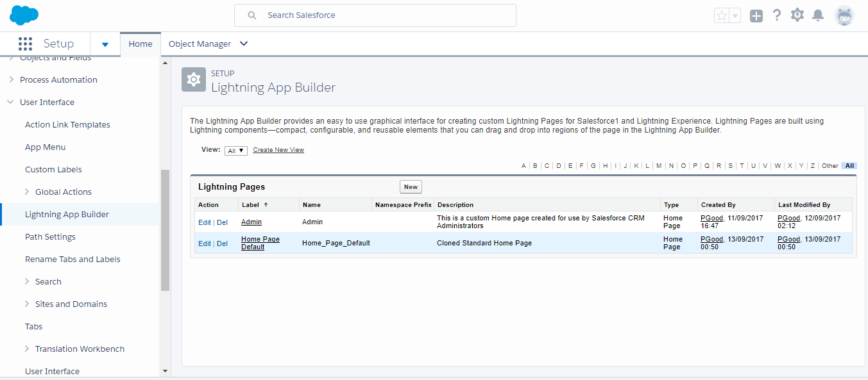
Task: Expand the Translation Workbench node
Action: [27, 349]
